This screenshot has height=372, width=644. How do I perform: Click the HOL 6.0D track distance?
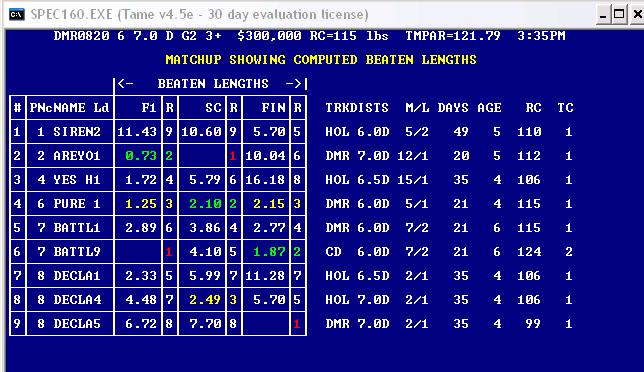(x=357, y=132)
